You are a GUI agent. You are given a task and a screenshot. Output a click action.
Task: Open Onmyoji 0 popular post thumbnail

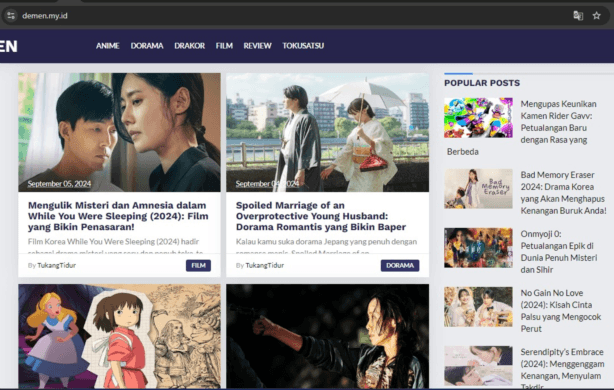pos(478,248)
